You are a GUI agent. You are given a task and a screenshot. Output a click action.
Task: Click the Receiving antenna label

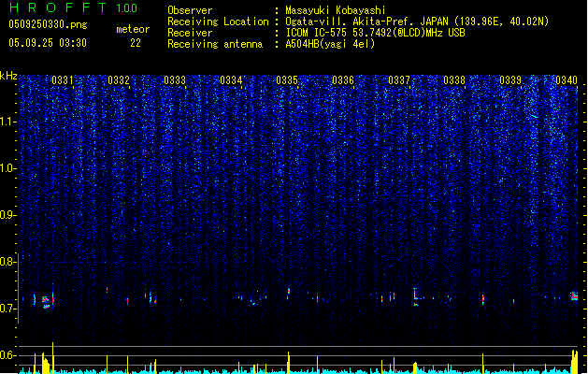[215, 44]
